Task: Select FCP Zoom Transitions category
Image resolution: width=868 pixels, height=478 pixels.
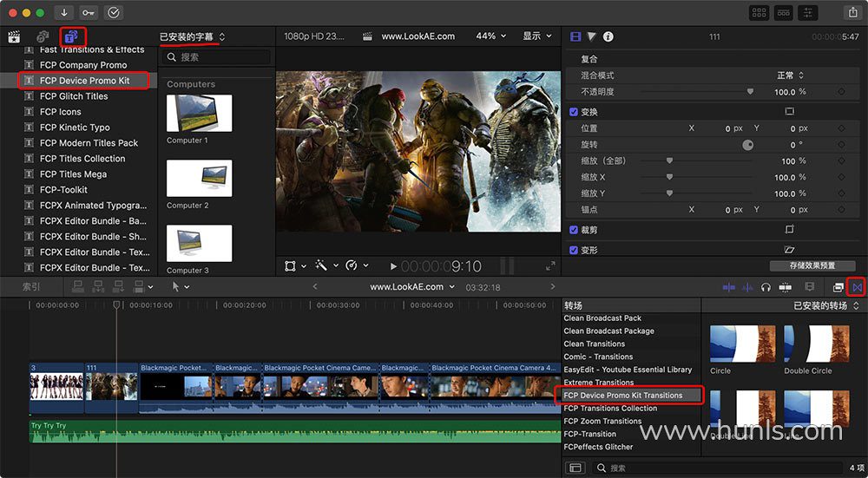Action: click(602, 421)
